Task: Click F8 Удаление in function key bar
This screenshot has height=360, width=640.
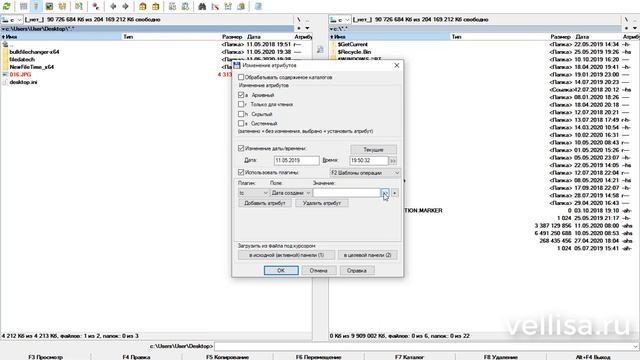Action: [500, 357]
